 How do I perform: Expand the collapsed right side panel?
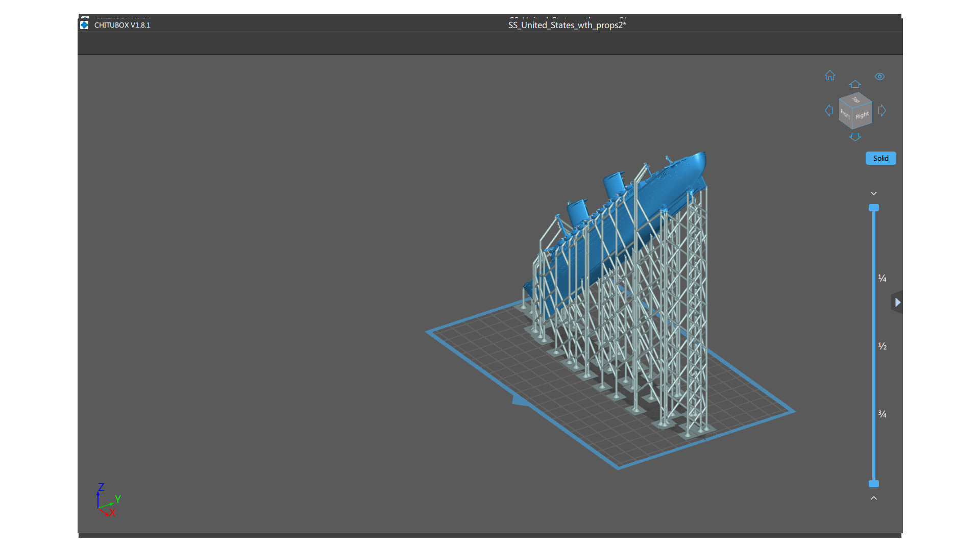coord(897,303)
